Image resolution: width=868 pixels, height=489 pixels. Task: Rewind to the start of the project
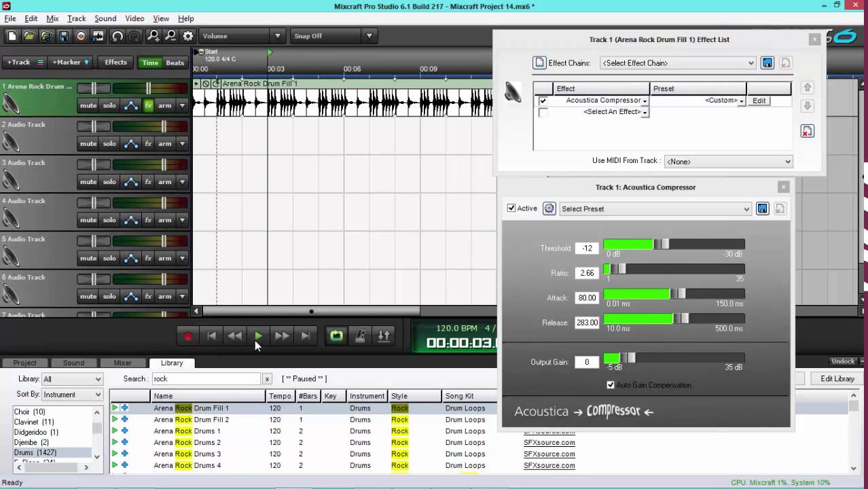pyautogui.click(x=211, y=336)
